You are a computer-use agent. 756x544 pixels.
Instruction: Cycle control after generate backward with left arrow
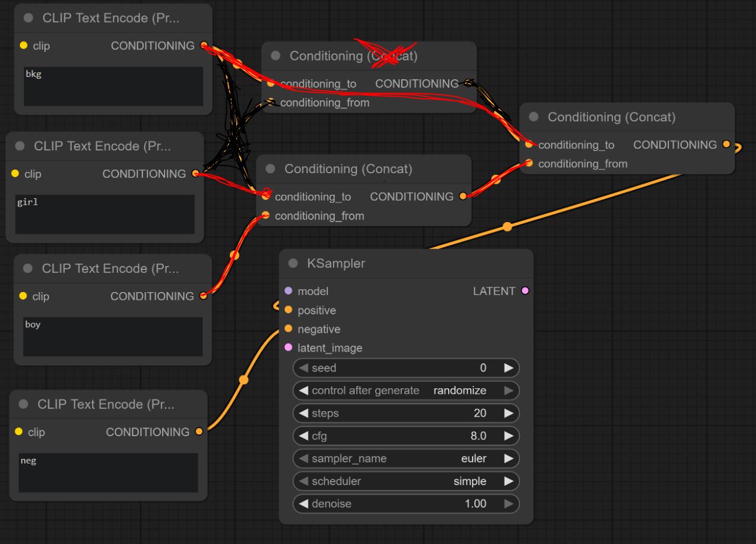tap(303, 391)
